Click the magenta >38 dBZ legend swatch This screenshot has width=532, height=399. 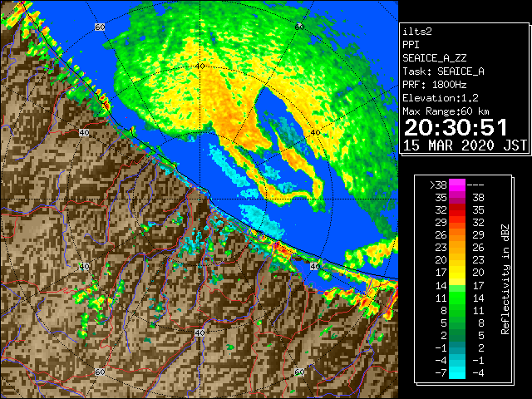(x=457, y=185)
